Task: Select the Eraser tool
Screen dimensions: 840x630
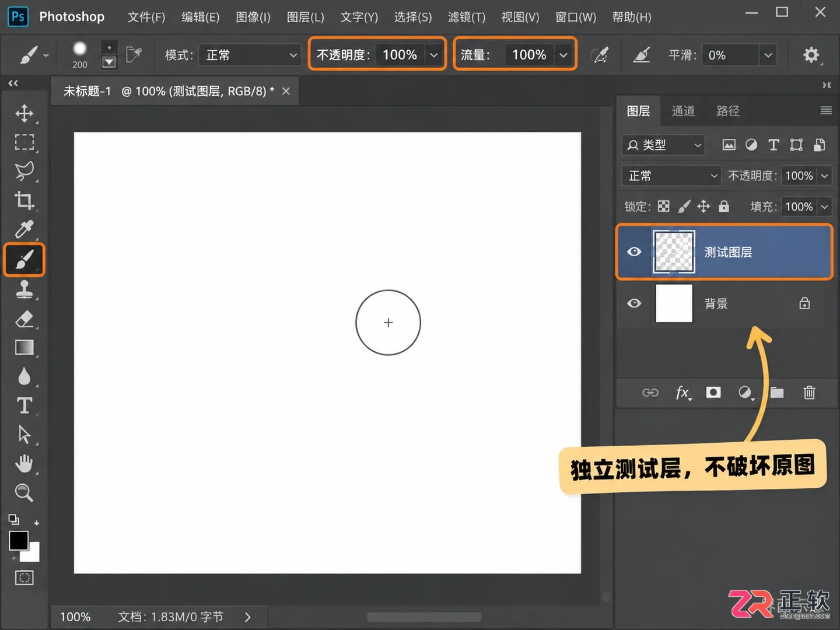Action: pos(24,318)
